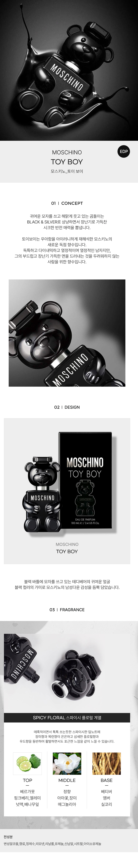Select the MOSCHINO TOY BOY title heading

[67, 157]
